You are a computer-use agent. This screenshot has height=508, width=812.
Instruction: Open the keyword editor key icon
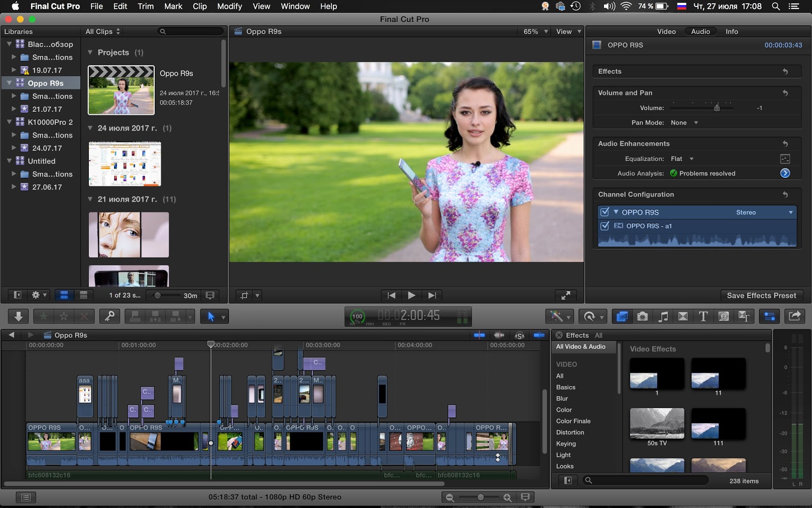pos(110,316)
